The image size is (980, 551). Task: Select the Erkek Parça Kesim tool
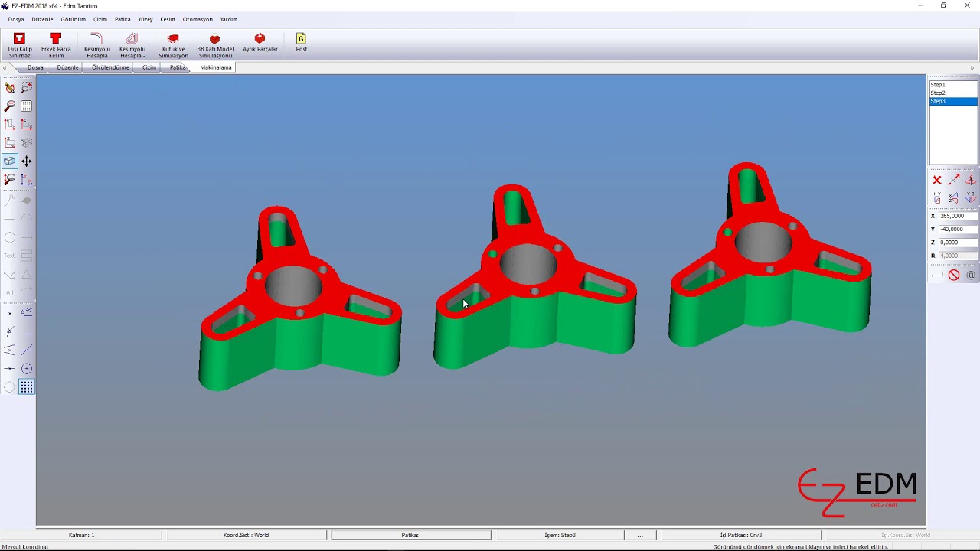click(x=56, y=45)
